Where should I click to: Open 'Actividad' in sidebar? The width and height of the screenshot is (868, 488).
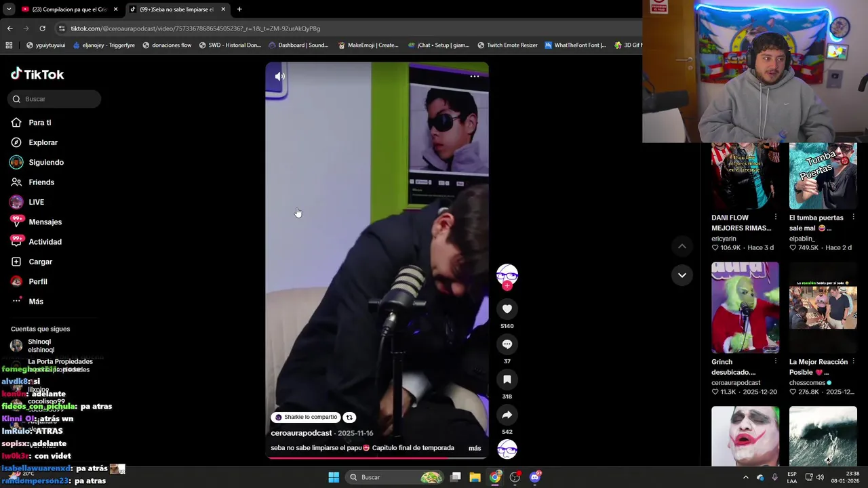45,242
